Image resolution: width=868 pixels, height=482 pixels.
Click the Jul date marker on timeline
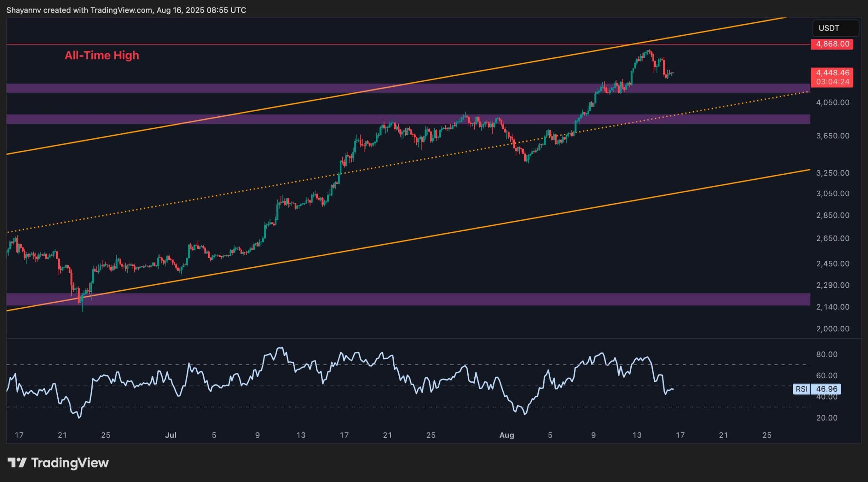point(171,435)
